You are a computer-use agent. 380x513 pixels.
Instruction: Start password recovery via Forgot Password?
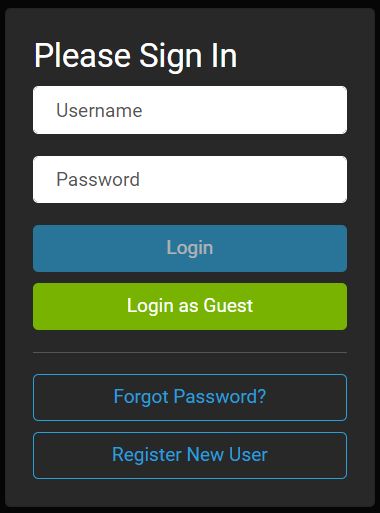(190, 397)
